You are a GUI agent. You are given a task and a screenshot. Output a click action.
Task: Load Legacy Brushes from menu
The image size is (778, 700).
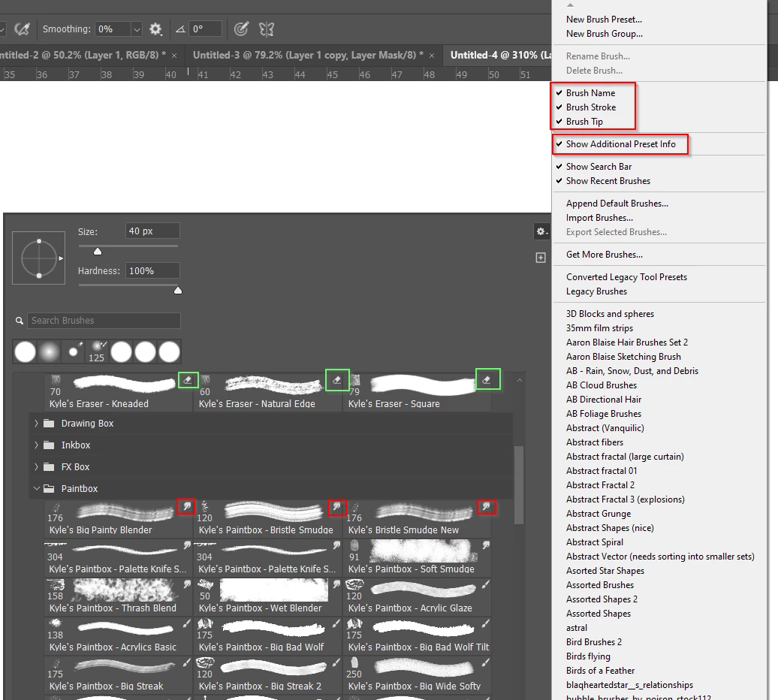coord(596,291)
